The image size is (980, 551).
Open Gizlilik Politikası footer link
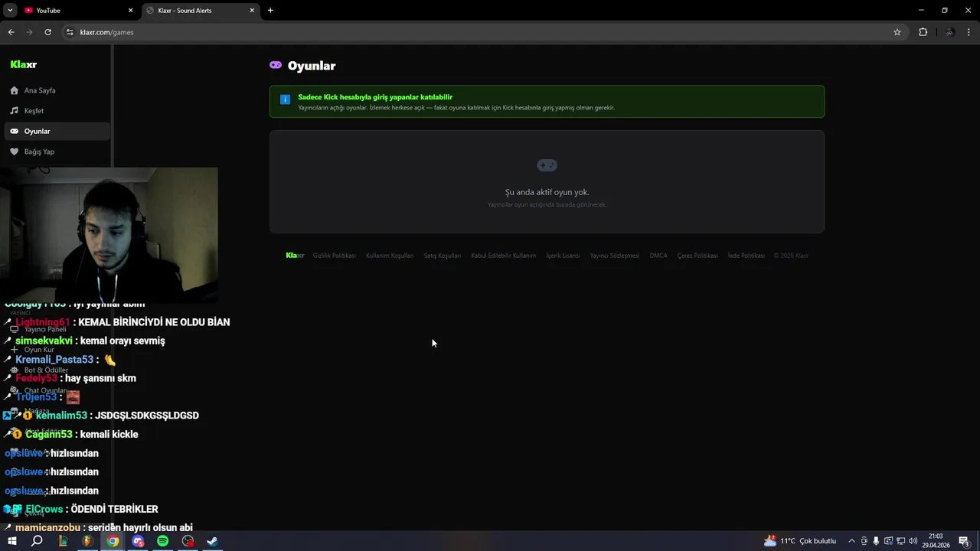click(x=335, y=256)
